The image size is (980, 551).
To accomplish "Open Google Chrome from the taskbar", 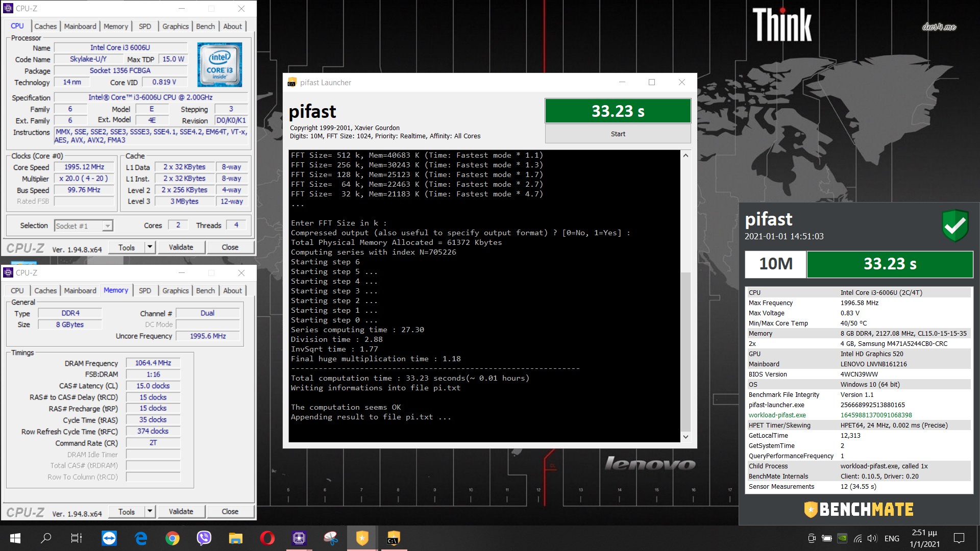I will (173, 538).
